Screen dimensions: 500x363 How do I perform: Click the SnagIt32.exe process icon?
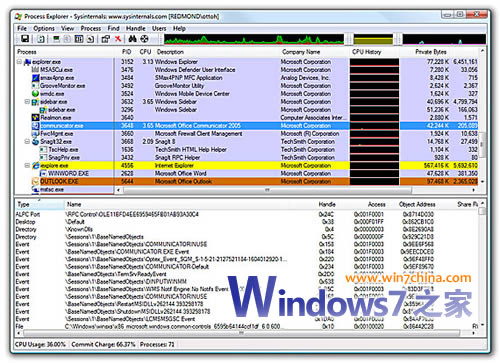36,142
